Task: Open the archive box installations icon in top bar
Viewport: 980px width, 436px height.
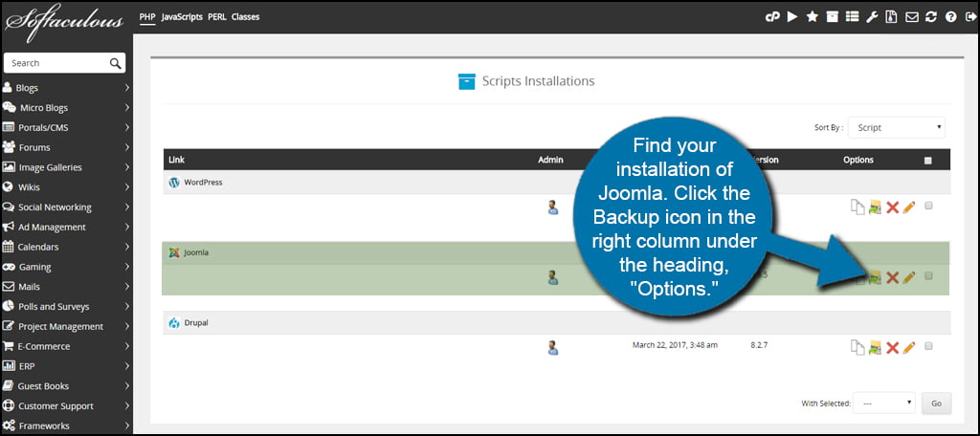Action: tap(832, 17)
